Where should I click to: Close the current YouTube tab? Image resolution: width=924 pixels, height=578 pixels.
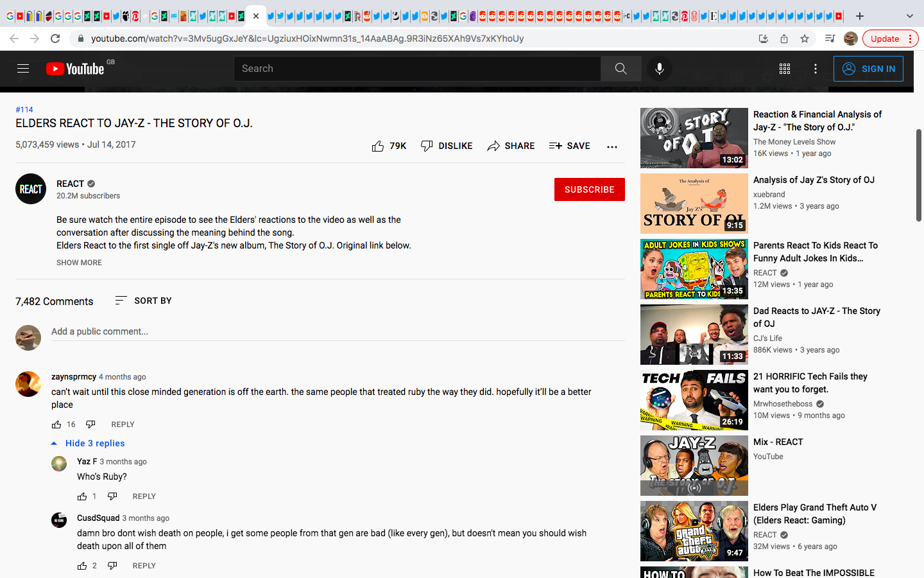(256, 16)
